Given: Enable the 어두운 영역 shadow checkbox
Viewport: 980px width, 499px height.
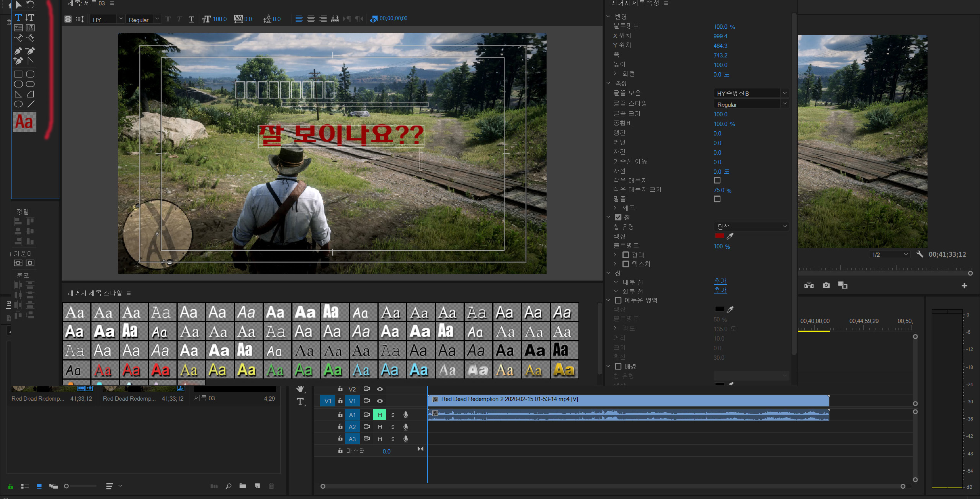Looking at the screenshot, I should tap(618, 300).
